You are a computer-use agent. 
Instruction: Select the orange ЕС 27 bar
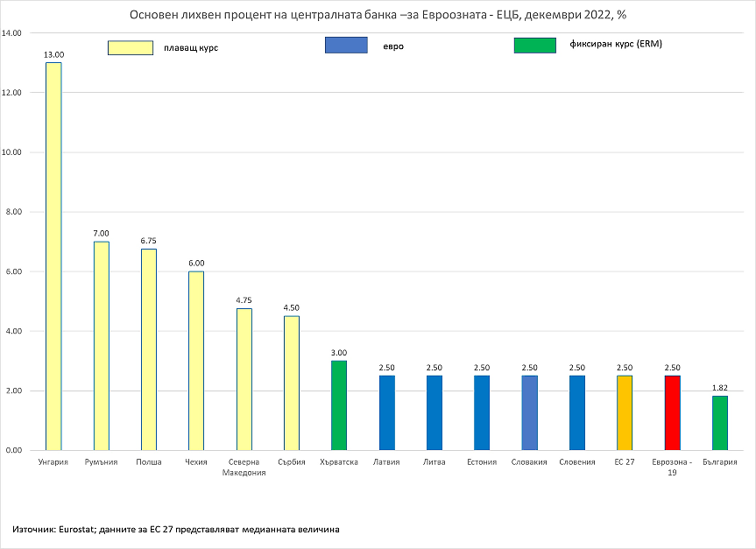(624, 412)
